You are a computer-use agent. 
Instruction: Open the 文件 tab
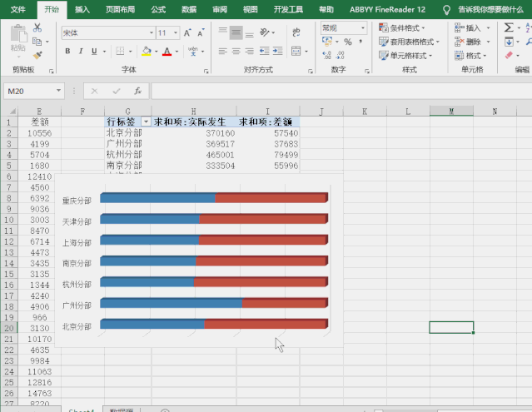click(18, 9)
